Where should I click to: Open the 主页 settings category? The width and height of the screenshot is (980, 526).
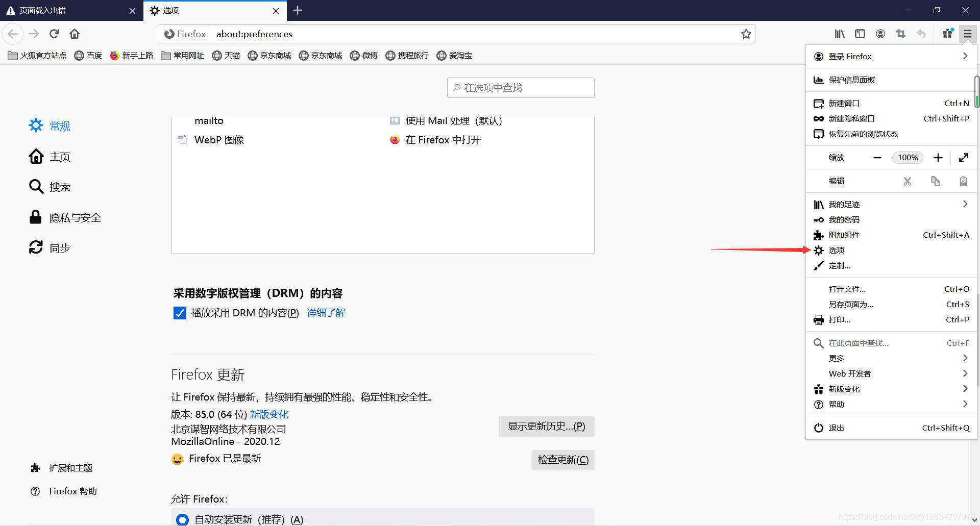50,156
